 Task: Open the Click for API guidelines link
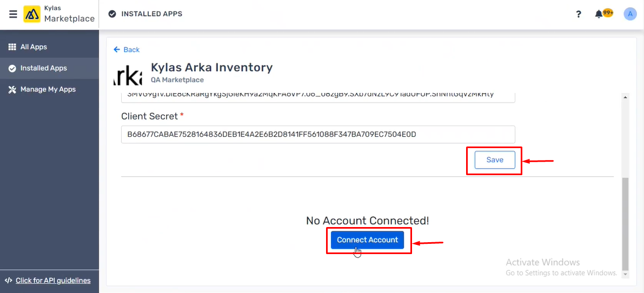pyautogui.click(x=53, y=281)
